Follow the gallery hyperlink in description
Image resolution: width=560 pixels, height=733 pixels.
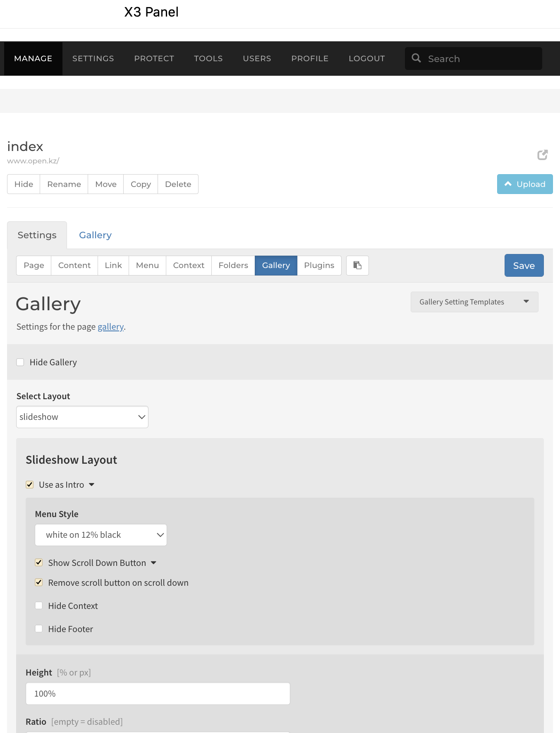click(110, 327)
